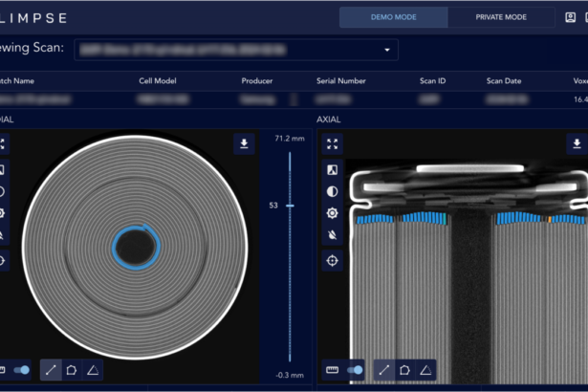Click the Scan Date column header
The width and height of the screenshot is (588, 392).
[x=504, y=81]
